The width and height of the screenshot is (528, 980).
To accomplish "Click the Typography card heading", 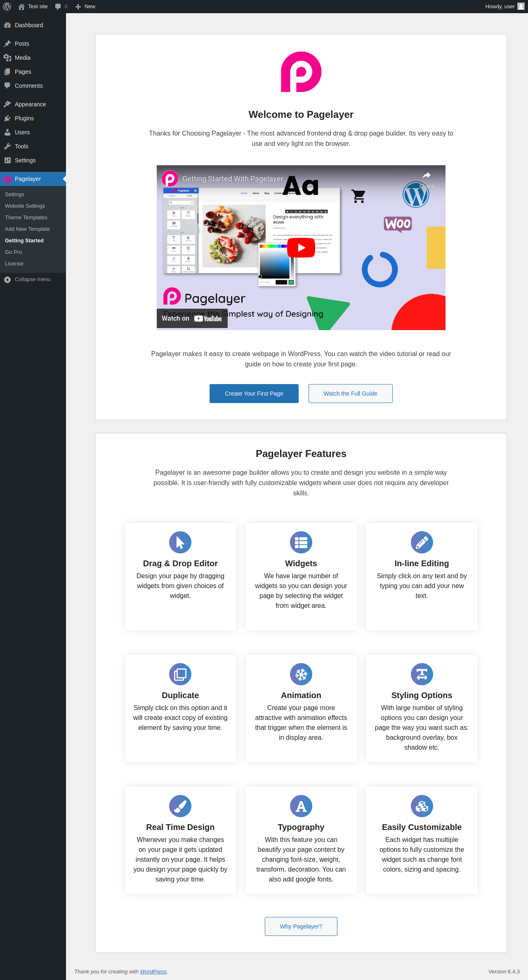I will tap(301, 827).
